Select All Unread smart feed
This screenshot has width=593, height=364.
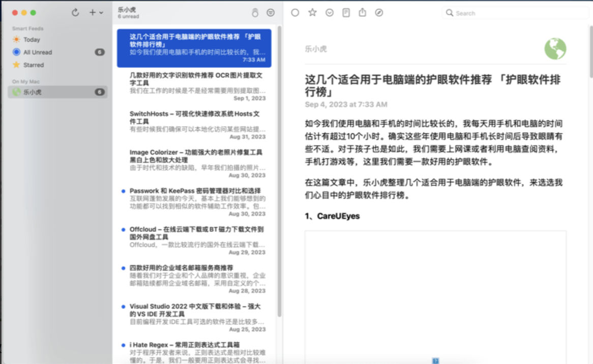(38, 52)
